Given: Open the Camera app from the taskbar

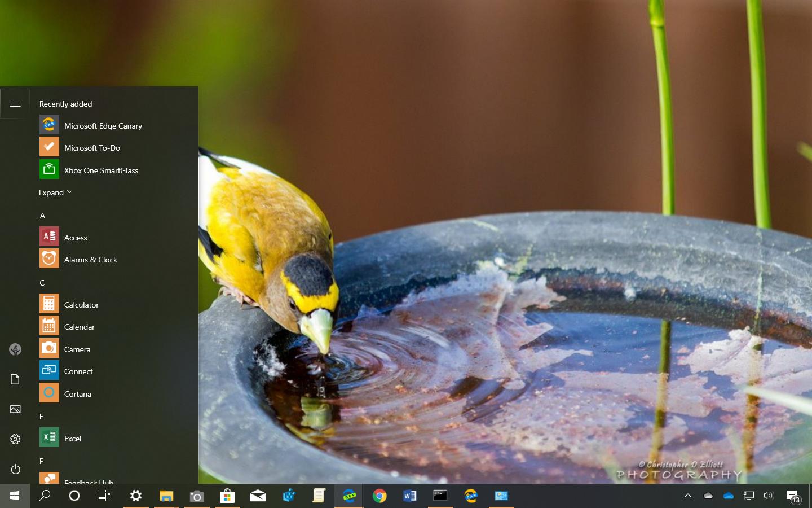Looking at the screenshot, I should point(196,496).
